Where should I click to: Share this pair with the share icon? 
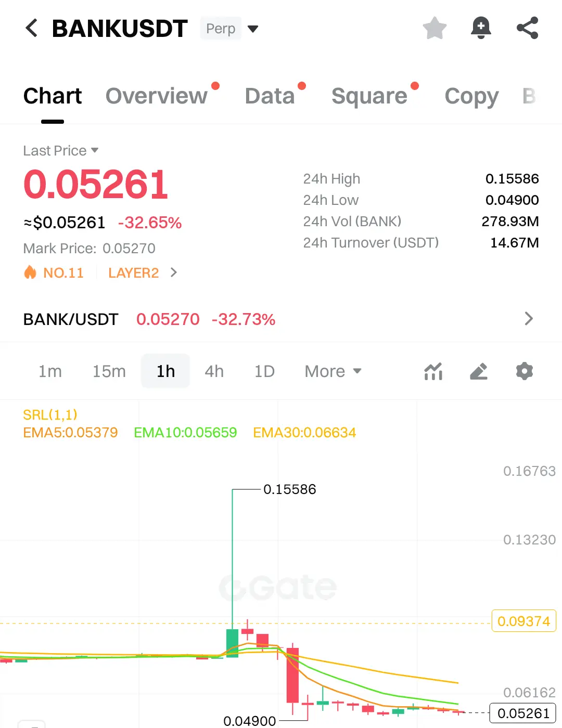click(527, 28)
